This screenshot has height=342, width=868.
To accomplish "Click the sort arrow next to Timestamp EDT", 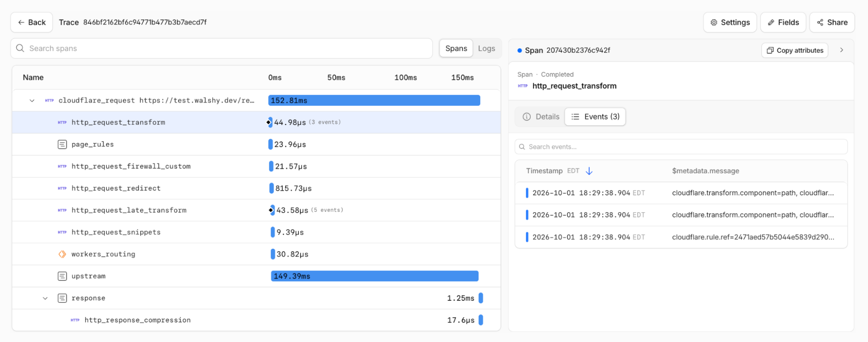I will pyautogui.click(x=589, y=171).
